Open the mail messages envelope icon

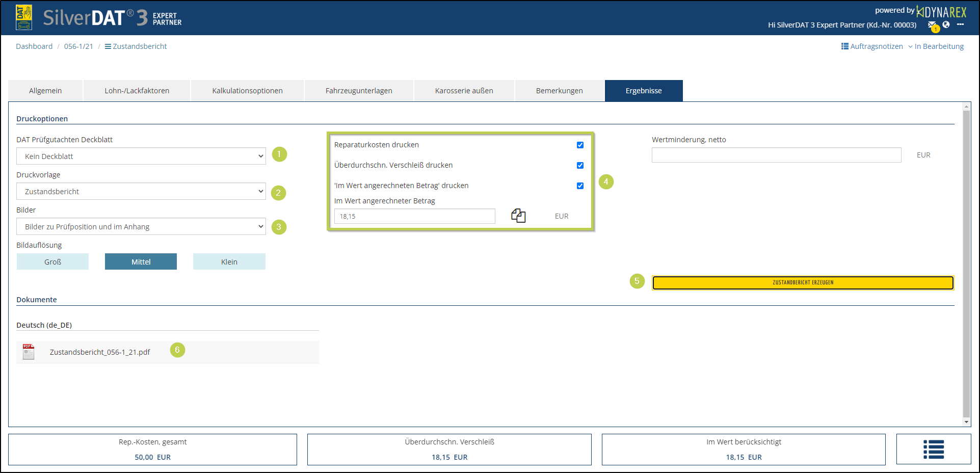tap(932, 24)
